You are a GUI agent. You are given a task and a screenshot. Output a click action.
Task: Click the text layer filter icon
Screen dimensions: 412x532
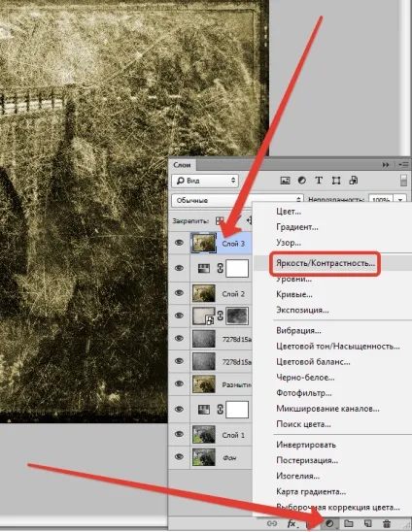(x=319, y=181)
